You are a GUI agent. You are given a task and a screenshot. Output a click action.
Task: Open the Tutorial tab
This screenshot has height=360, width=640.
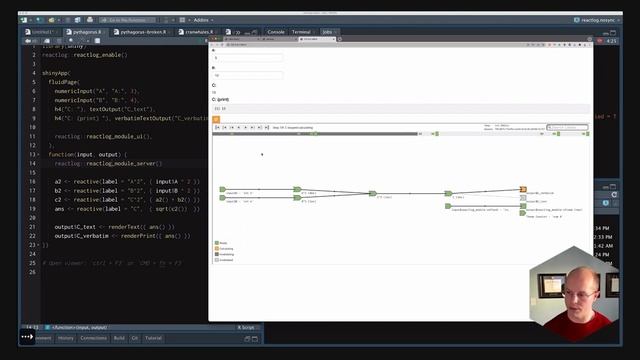point(153,338)
